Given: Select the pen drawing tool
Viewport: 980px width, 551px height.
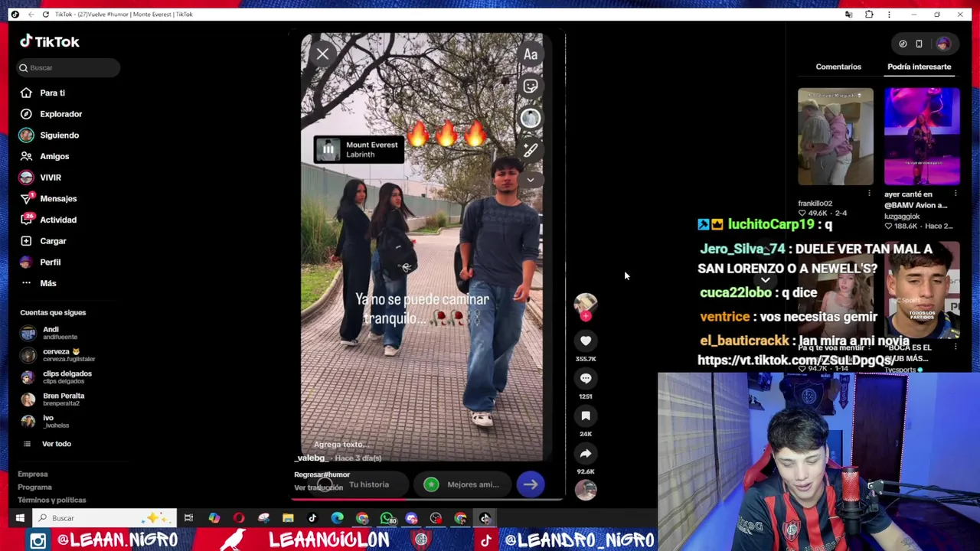Looking at the screenshot, I should pyautogui.click(x=531, y=150).
